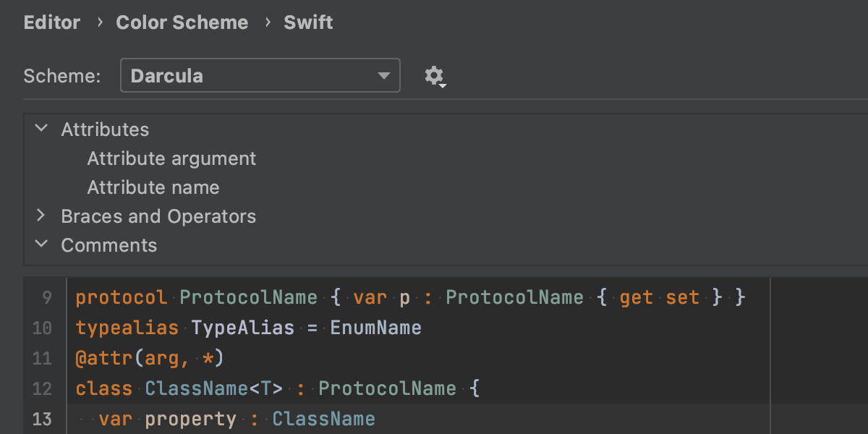Click the protocol keyword in preview

tap(121, 297)
